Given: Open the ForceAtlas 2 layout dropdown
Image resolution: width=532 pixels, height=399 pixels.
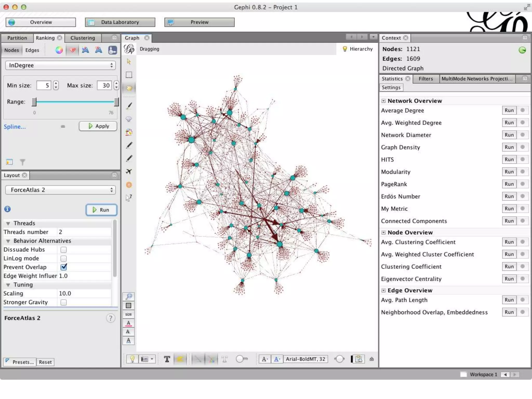Looking at the screenshot, I should pos(60,190).
